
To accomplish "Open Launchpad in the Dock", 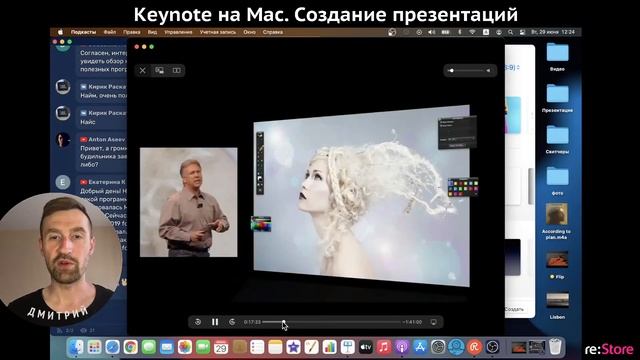I will tap(94, 347).
